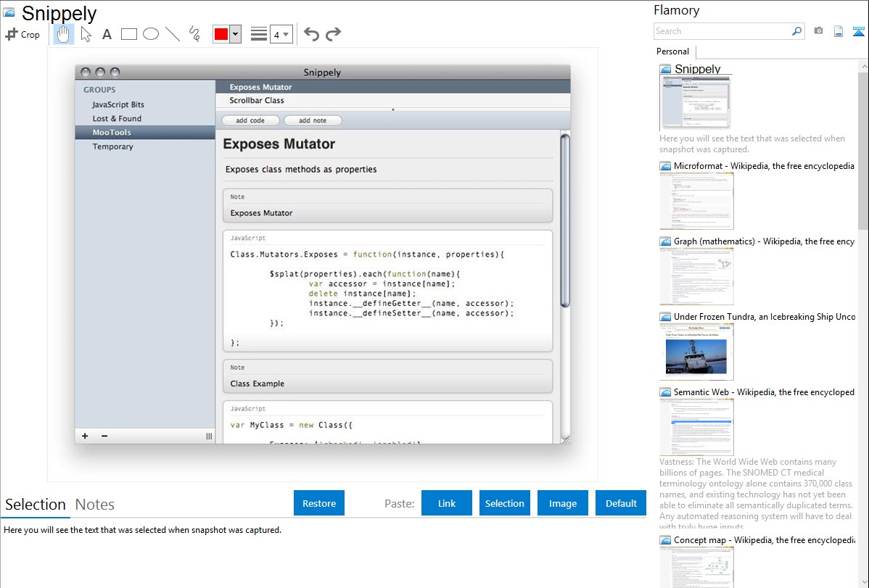Click the icon beside Semantic Web title
869x588 pixels.
[665, 392]
